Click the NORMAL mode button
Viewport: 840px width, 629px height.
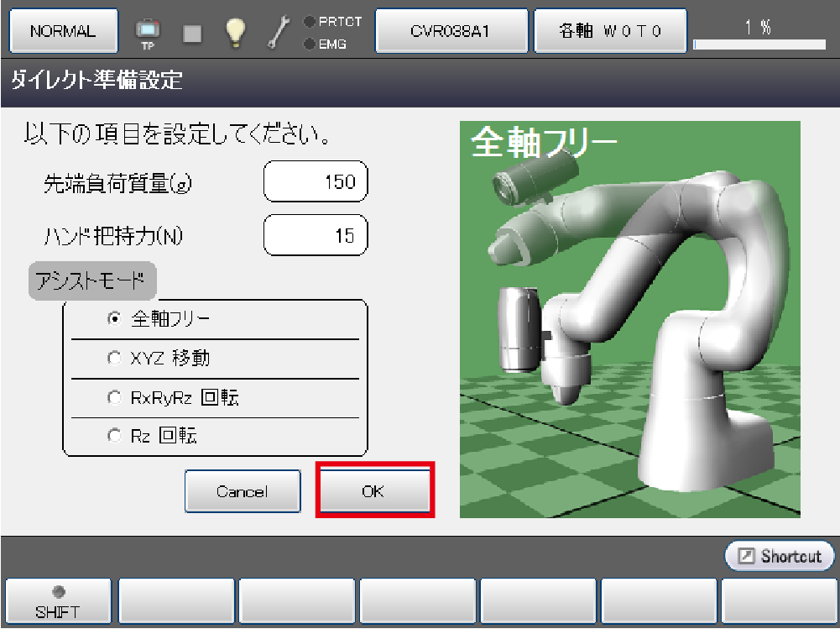63,32
